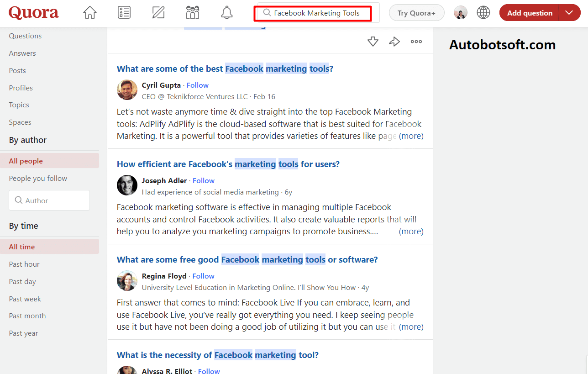Click credential 'CEO @ Teknikforce Ventures LLC'

[x=195, y=97]
